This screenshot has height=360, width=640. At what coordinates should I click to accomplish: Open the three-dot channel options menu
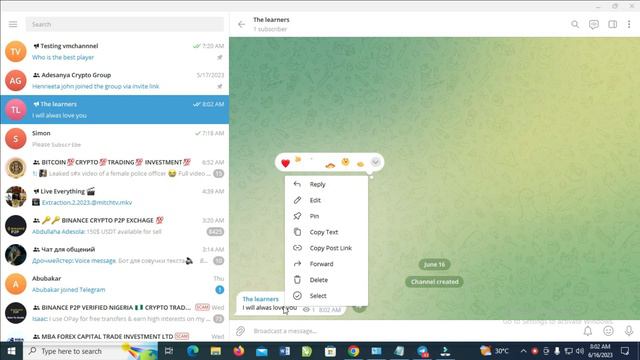pos(629,24)
